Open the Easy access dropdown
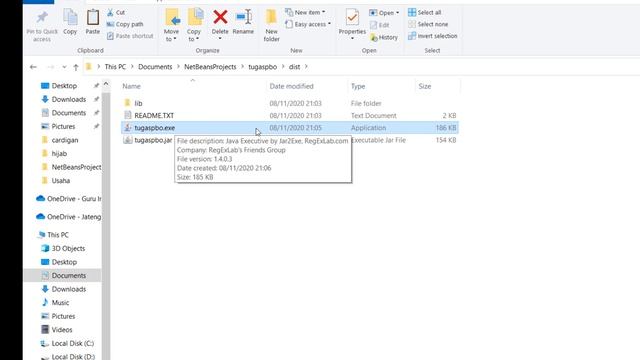The image size is (640, 360). (x=308, y=24)
